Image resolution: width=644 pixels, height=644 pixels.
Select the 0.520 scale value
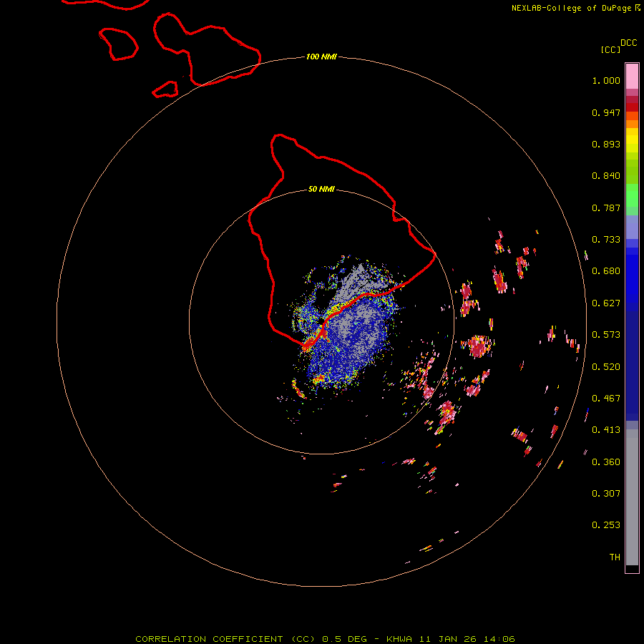606,367
